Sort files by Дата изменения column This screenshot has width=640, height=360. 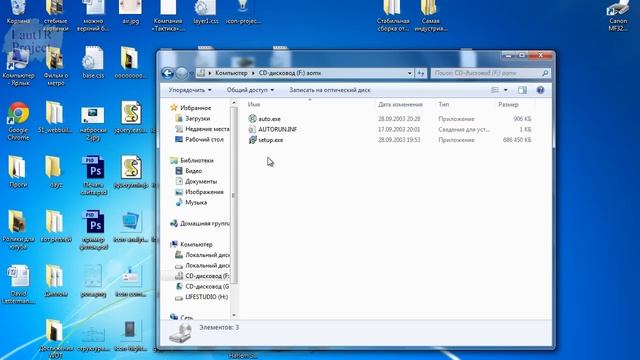(x=400, y=104)
